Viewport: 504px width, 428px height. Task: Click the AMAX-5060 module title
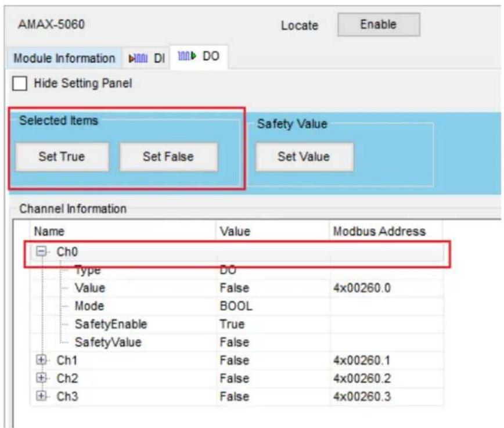(52, 24)
